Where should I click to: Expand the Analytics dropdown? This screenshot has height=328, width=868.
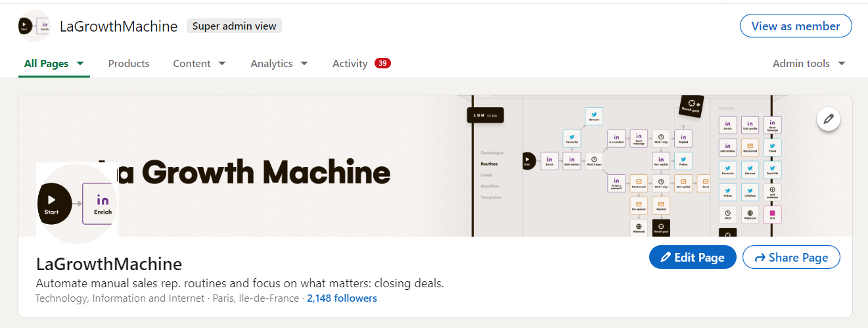[x=279, y=64]
